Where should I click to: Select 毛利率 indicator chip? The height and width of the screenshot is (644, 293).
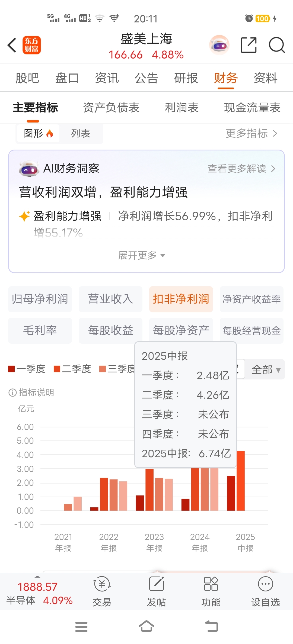click(40, 330)
